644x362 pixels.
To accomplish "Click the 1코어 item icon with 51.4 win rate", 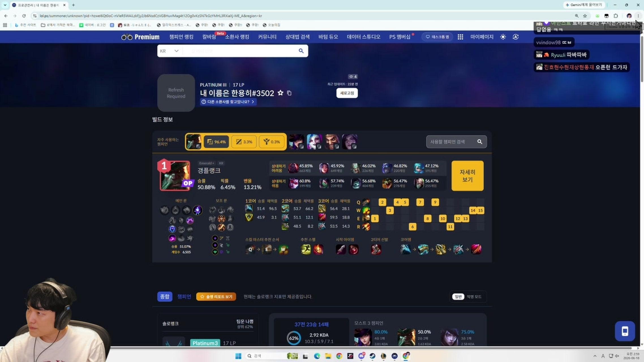I will 249,208.
